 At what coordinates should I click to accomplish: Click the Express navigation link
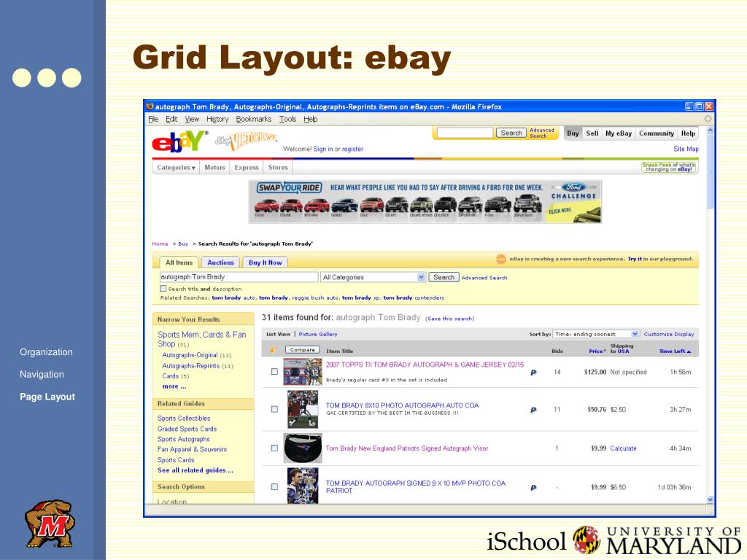[x=247, y=168]
